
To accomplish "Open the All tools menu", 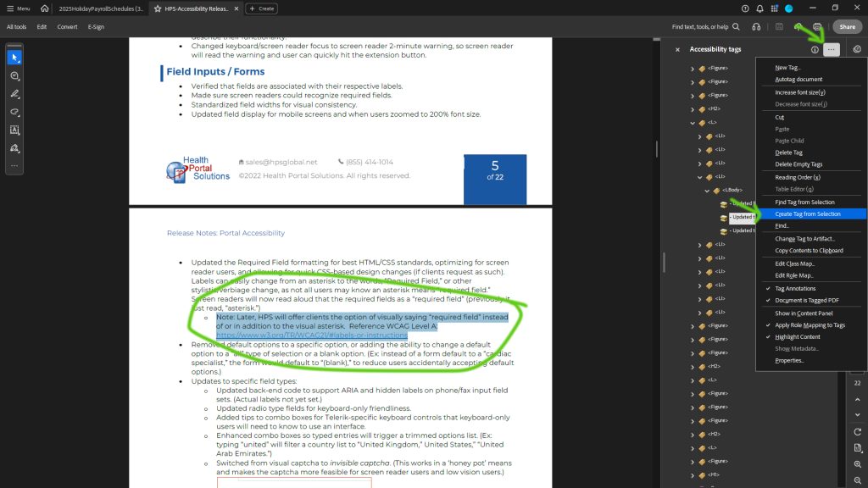I will click(16, 26).
